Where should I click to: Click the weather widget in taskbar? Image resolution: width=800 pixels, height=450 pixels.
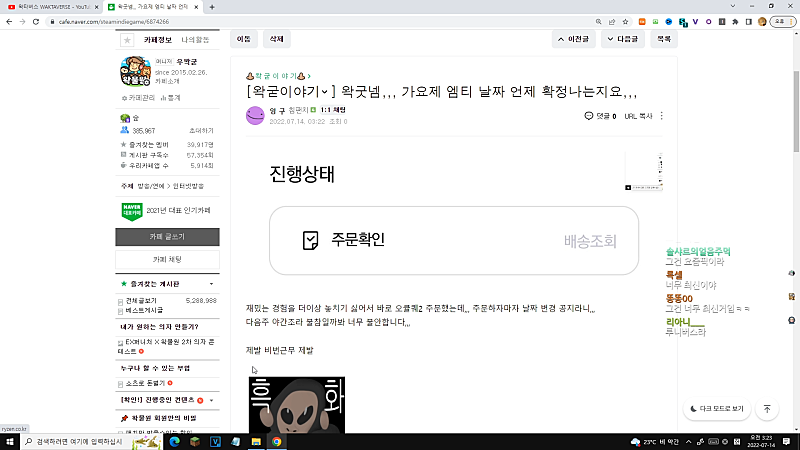[x=655, y=442]
